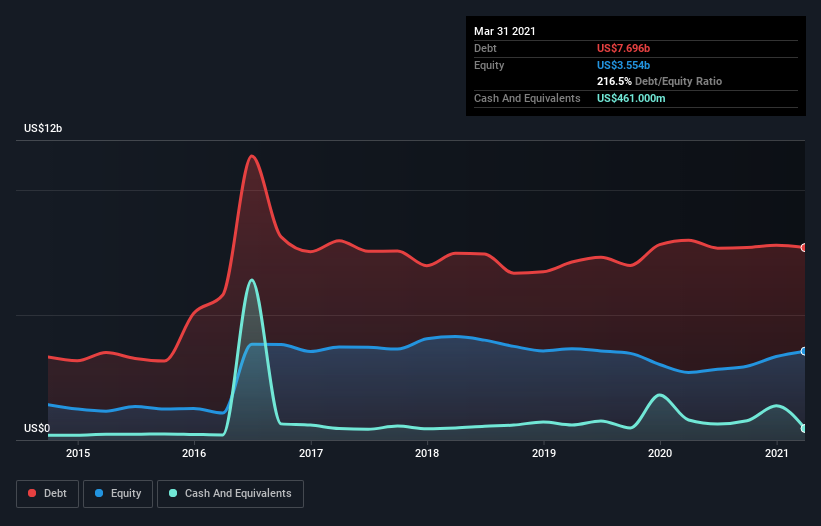This screenshot has width=821, height=526.
Task: Click the teal cash spike peak in 2016
Action: click(252, 280)
